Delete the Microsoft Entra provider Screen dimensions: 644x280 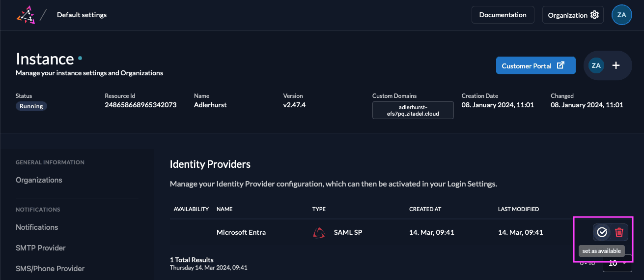(619, 232)
